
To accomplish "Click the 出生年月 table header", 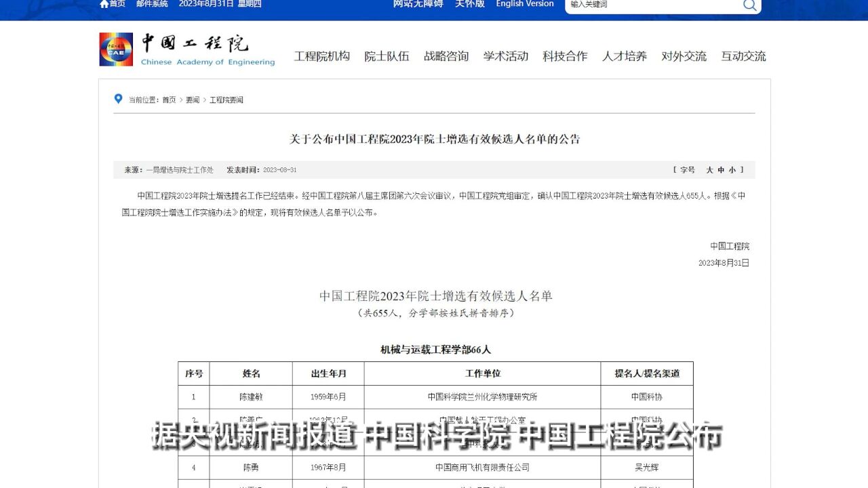I will (328, 373).
